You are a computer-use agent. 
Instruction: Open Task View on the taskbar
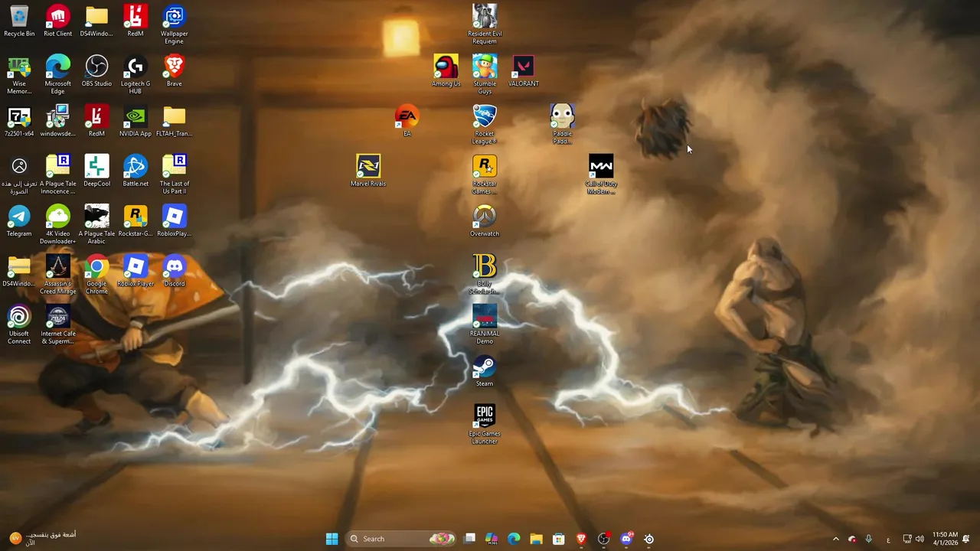[469, 539]
